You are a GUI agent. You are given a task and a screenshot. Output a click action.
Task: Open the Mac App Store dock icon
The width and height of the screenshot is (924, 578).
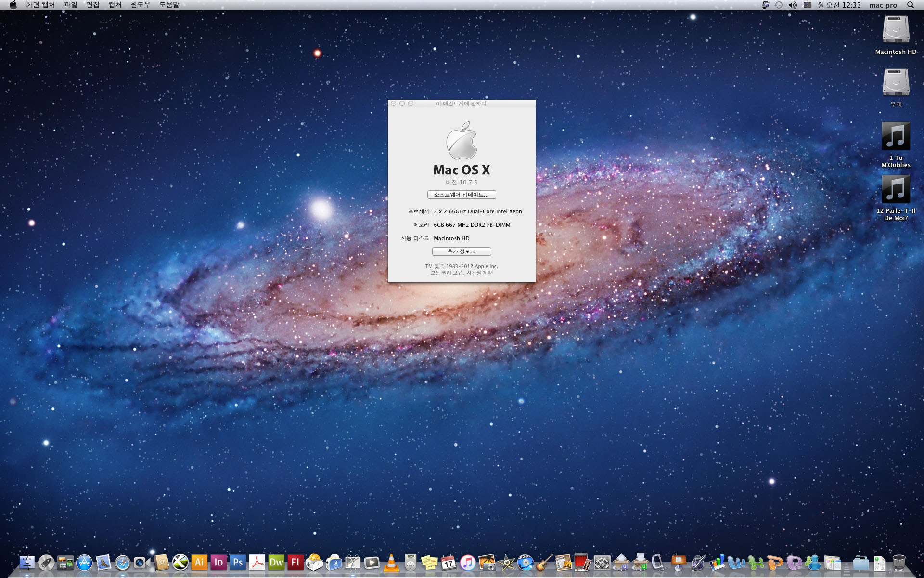click(84, 562)
